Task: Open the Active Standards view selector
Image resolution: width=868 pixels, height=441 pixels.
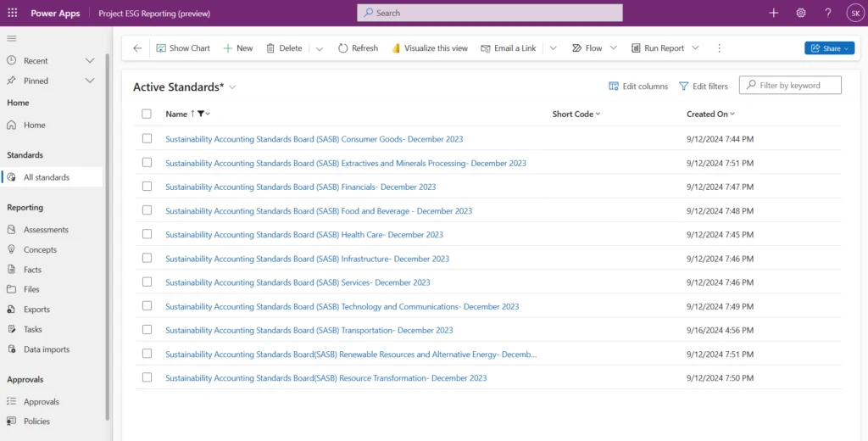Action: click(x=232, y=87)
